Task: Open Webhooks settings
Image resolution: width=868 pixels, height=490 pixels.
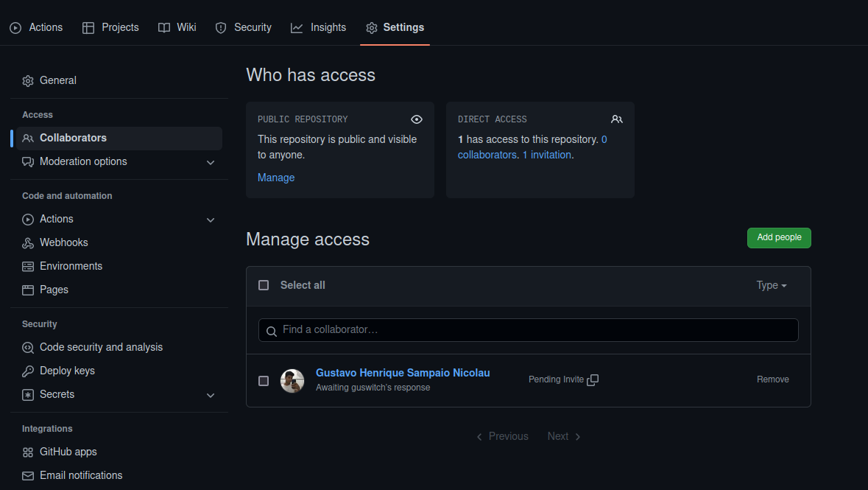Action: point(119,242)
